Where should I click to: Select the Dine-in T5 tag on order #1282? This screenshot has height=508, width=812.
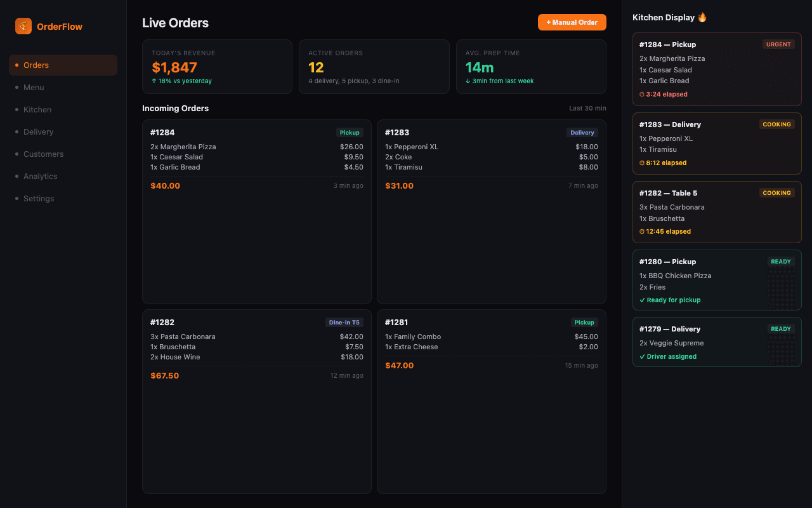point(344,323)
